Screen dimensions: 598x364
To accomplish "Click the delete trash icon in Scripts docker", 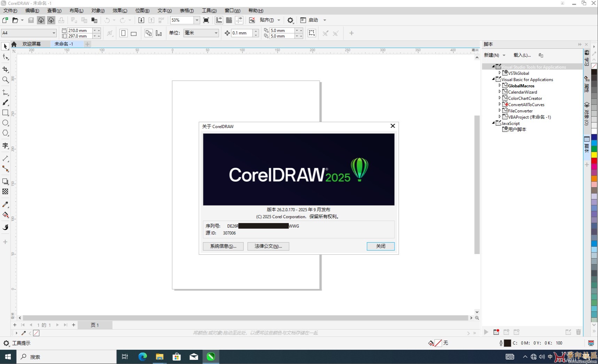I will (x=578, y=332).
